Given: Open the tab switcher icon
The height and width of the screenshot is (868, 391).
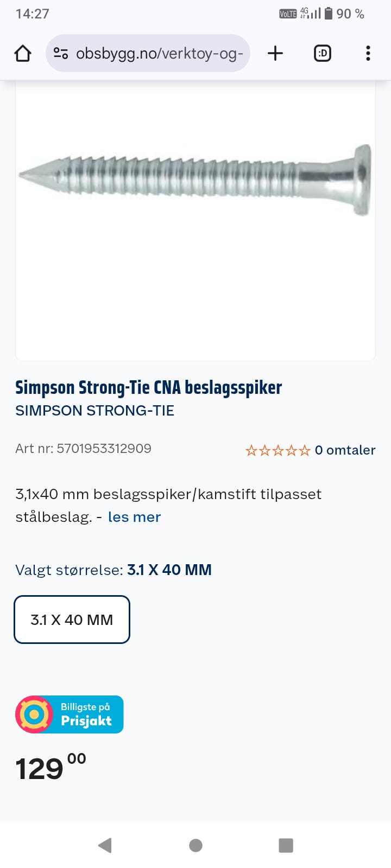Looking at the screenshot, I should point(323,53).
